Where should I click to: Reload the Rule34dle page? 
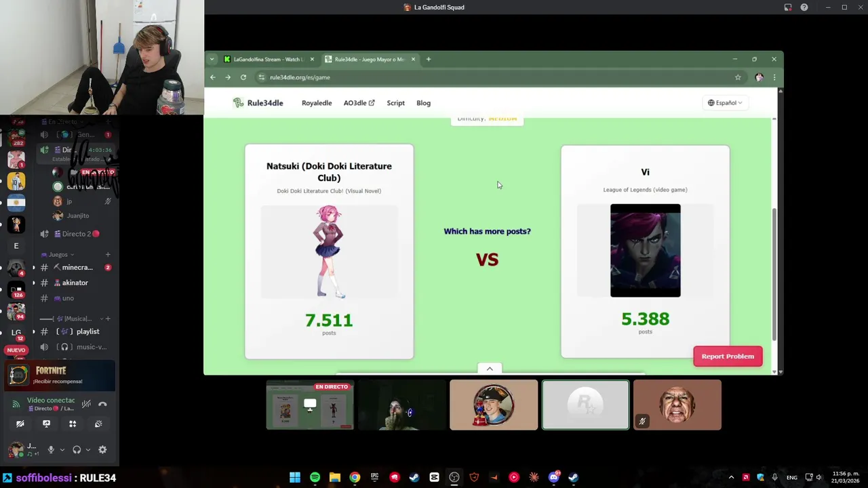pos(243,77)
